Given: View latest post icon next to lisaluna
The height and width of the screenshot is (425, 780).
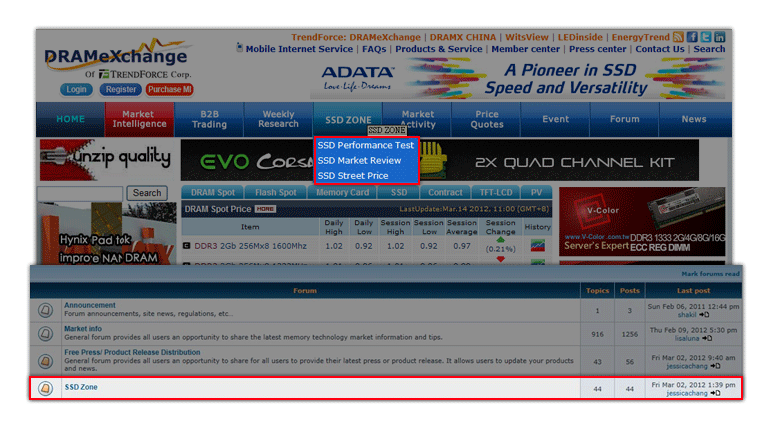Looking at the screenshot, I should coord(707,338).
